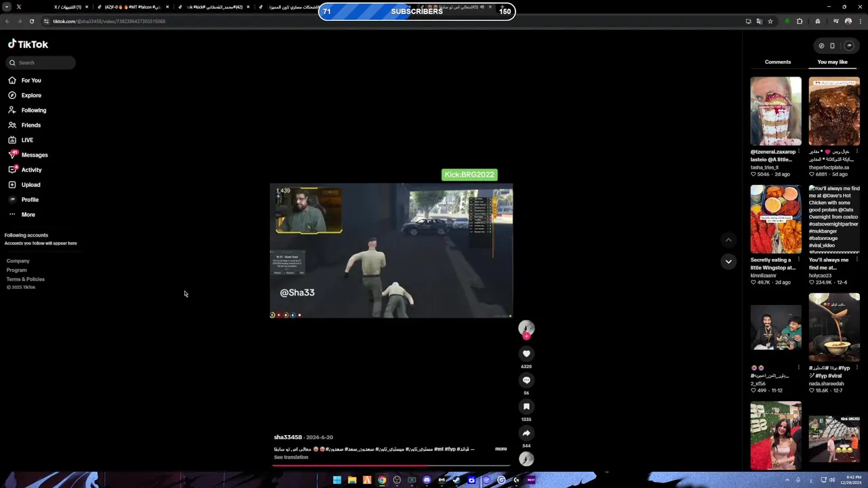
Task: Open holycao23 Dave's Hot Chicken thumbnail
Action: pos(834,220)
